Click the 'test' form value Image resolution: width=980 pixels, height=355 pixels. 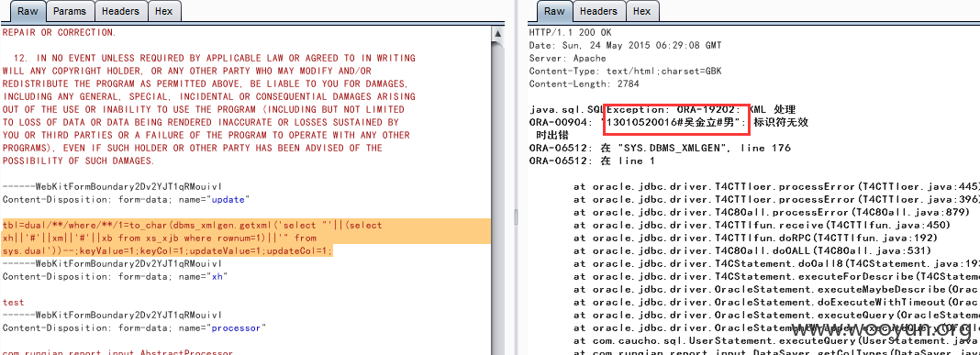(x=13, y=302)
